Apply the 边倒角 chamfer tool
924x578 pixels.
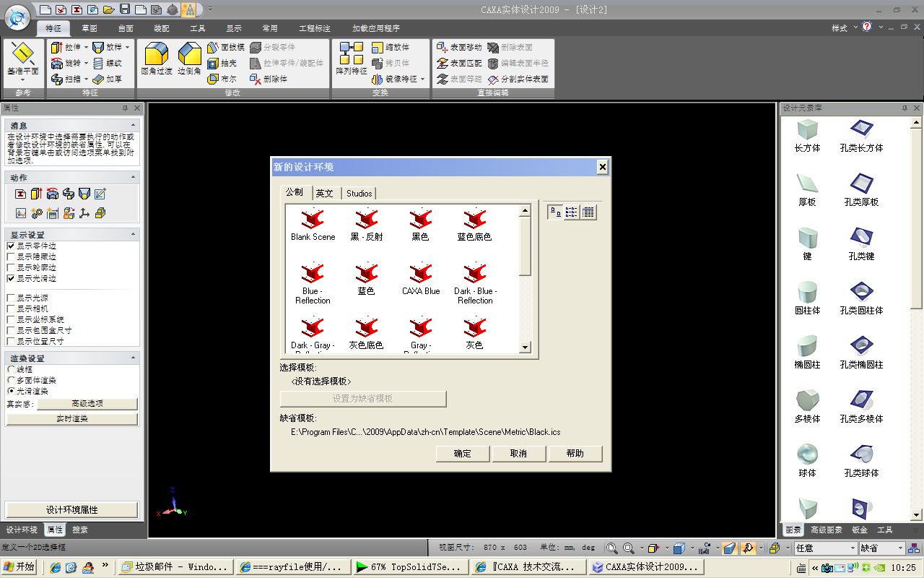coord(189,59)
